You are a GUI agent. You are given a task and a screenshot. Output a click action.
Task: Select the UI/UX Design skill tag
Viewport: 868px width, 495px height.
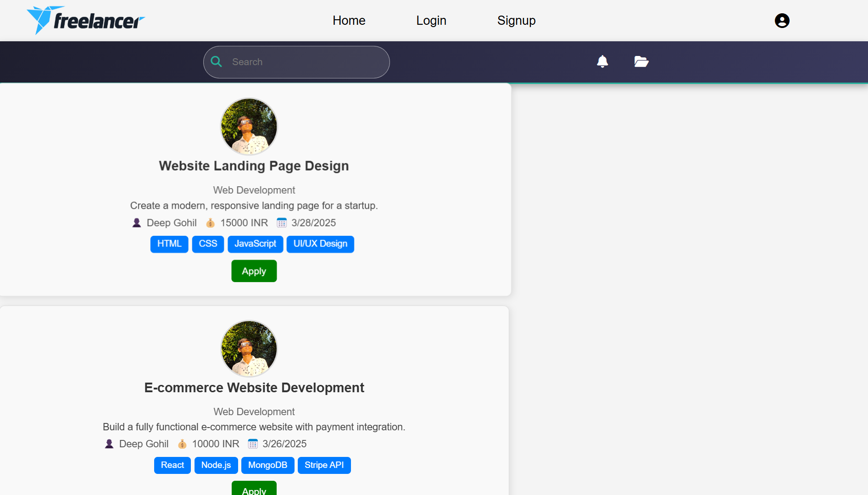click(x=320, y=244)
